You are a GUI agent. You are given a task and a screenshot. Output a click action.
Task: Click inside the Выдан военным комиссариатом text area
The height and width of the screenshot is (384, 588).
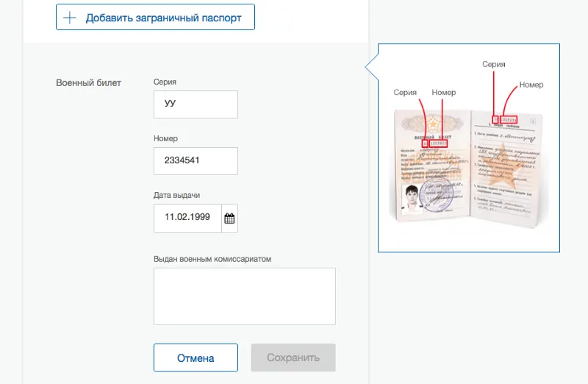[x=244, y=296]
